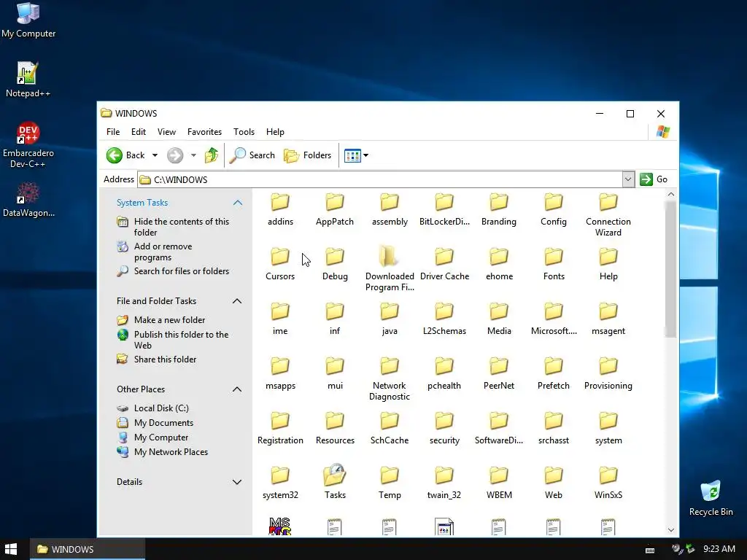Collapse the System Tasks section
The height and width of the screenshot is (560, 747).
click(x=238, y=203)
